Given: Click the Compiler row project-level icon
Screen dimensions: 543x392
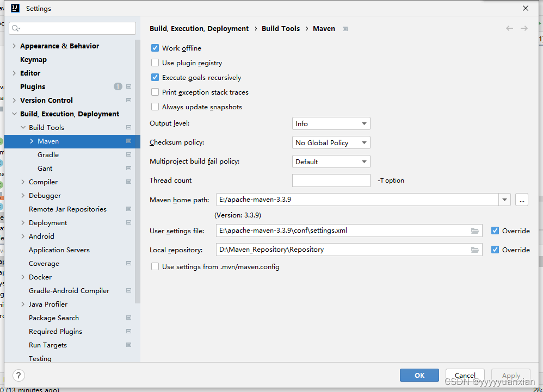Looking at the screenshot, I should point(128,182).
